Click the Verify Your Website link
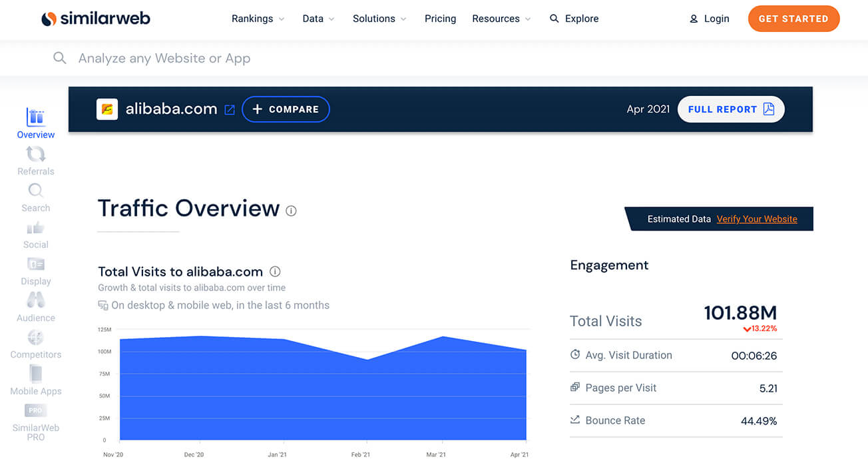Image resolution: width=868 pixels, height=469 pixels. click(x=757, y=219)
